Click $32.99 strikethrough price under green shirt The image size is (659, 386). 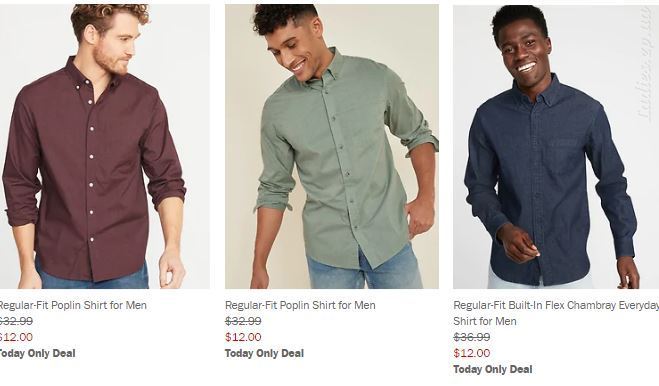[x=243, y=321]
